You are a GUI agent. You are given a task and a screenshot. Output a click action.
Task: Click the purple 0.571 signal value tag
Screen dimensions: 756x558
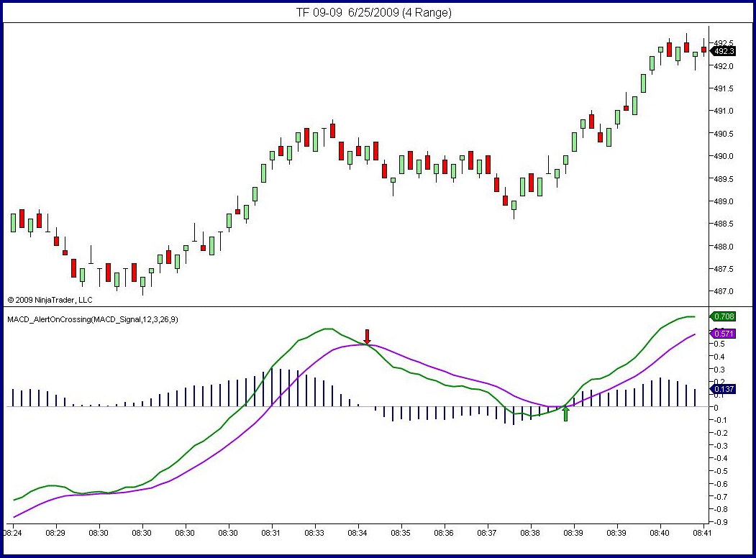tap(723, 334)
